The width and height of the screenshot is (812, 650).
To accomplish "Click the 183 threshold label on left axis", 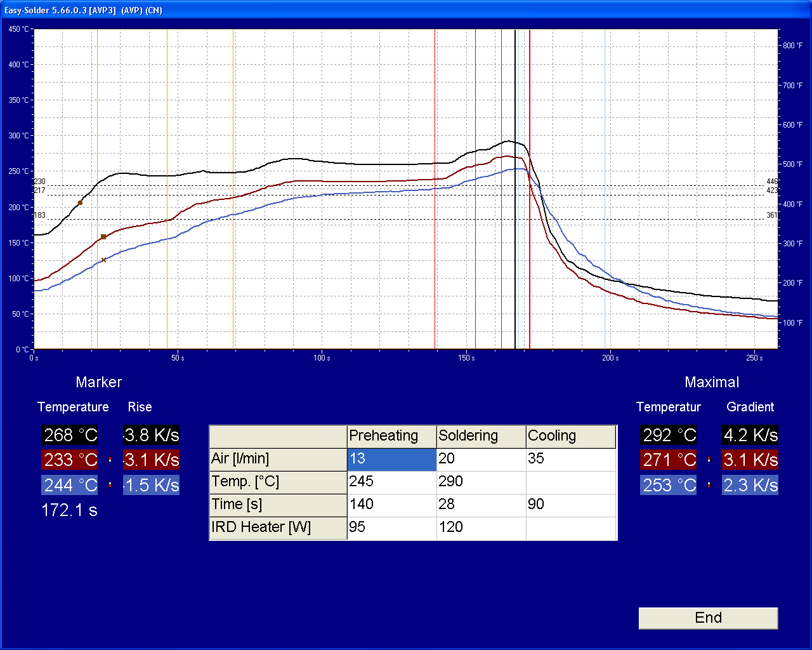I will 39,215.
